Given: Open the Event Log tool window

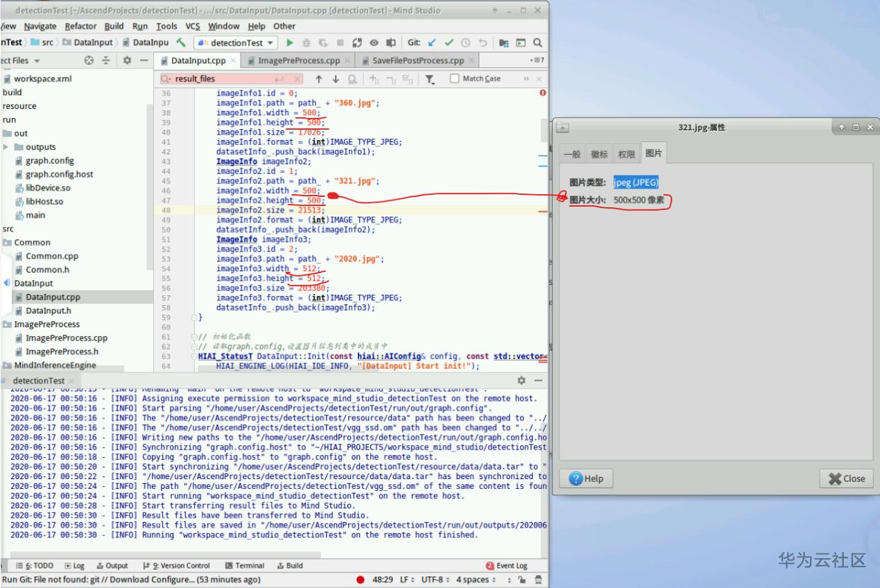Looking at the screenshot, I should [507, 565].
